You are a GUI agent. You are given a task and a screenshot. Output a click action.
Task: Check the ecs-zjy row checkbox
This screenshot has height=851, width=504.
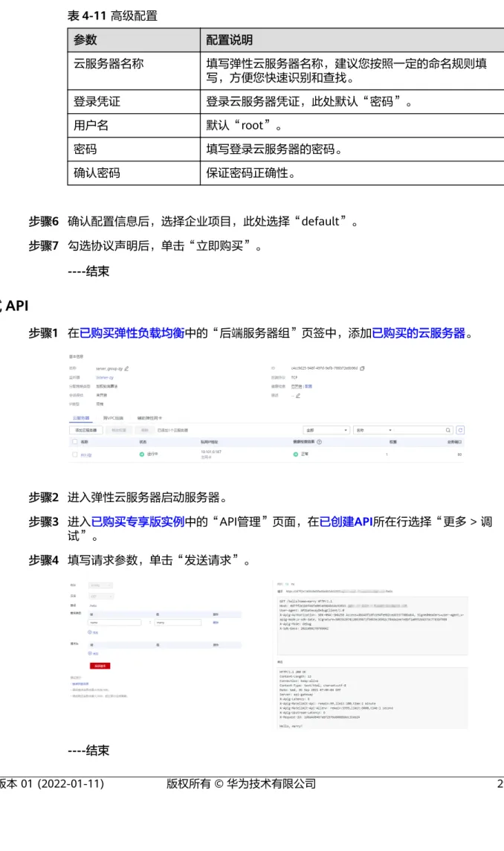(x=75, y=455)
